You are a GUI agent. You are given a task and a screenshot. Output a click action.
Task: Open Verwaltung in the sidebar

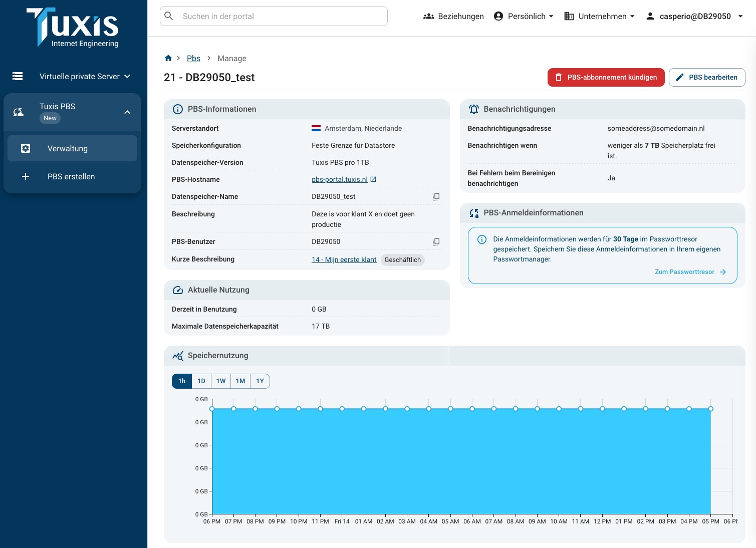click(72, 148)
